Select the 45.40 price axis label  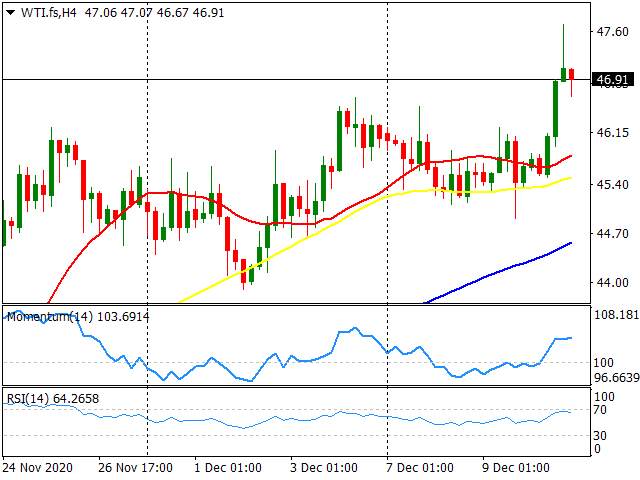(612, 184)
